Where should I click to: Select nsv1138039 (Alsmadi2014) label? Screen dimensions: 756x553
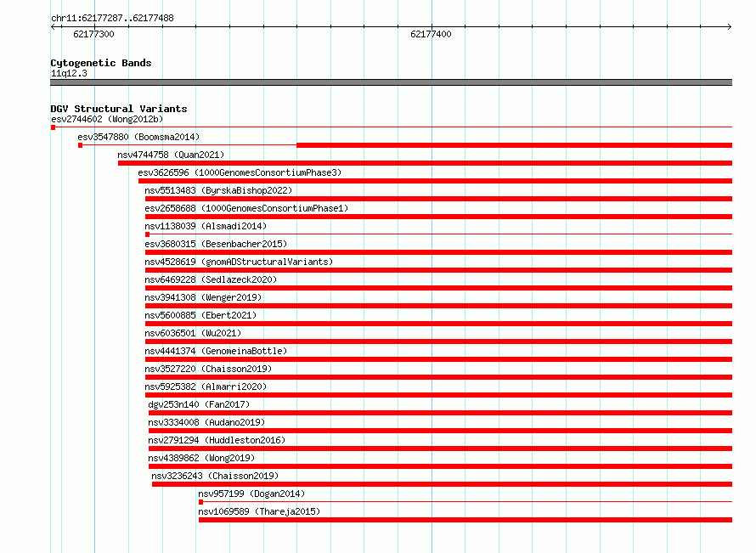(206, 226)
